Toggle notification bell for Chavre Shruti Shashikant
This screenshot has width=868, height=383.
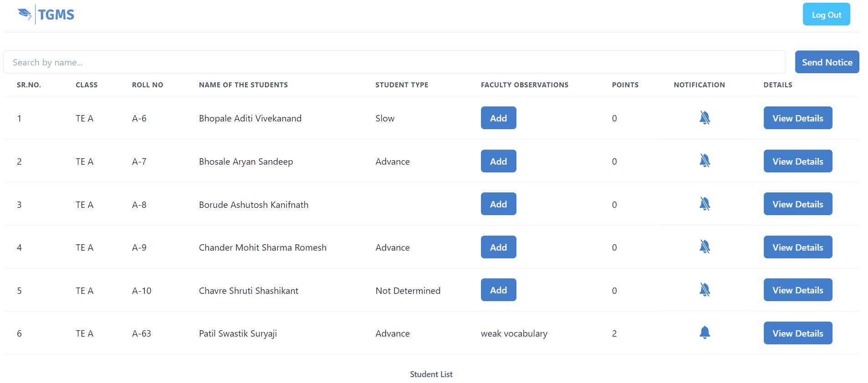point(705,290)
